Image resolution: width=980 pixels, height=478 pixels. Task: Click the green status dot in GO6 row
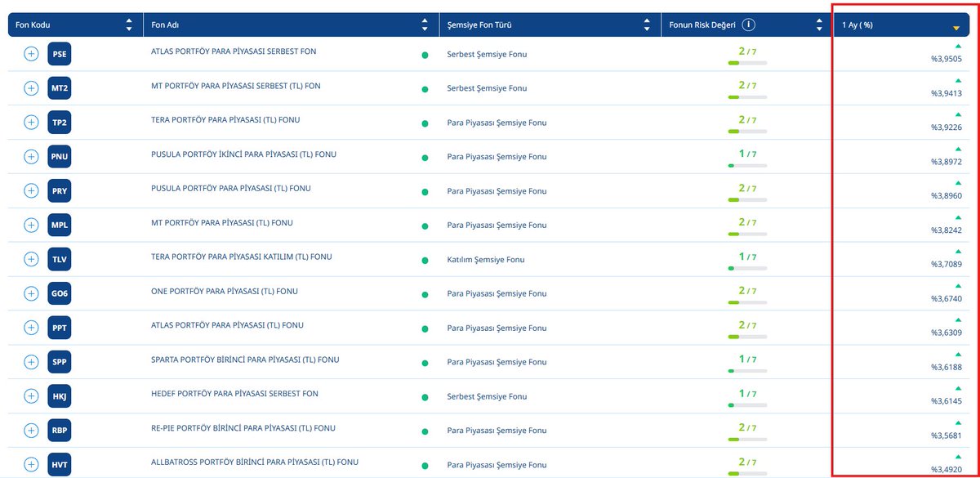tap(425, 294)
